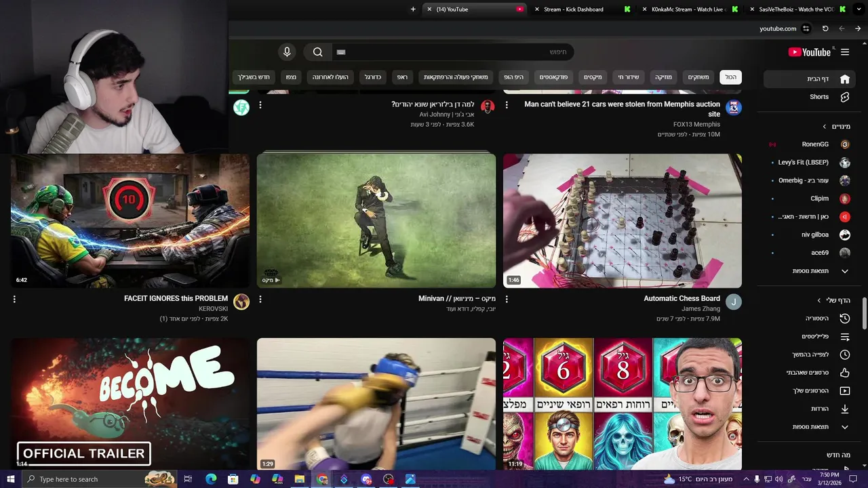This screenshot has height=488, width=868.
Task: Switch to SasiVeTheBoiz browser tab
Action: [x=796, y=9]
